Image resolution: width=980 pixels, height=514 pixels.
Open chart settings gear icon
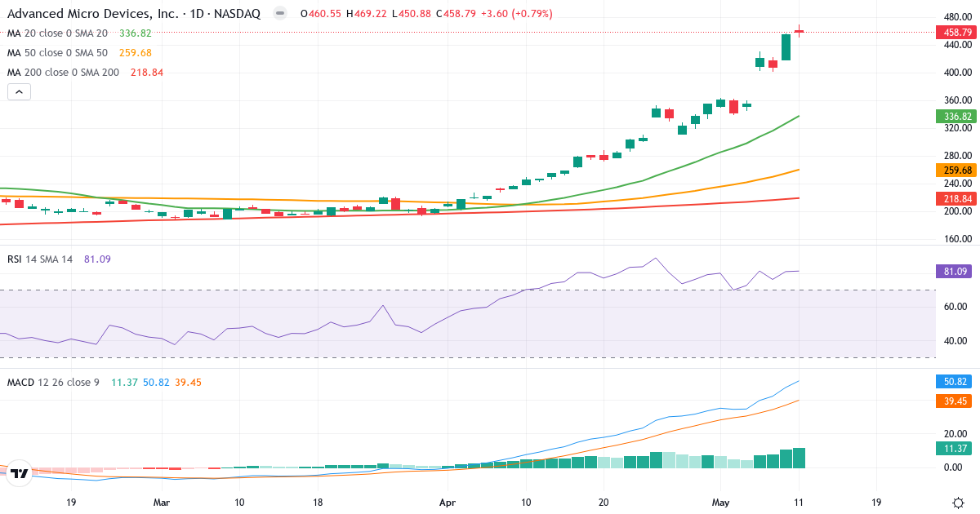point(957,502)
